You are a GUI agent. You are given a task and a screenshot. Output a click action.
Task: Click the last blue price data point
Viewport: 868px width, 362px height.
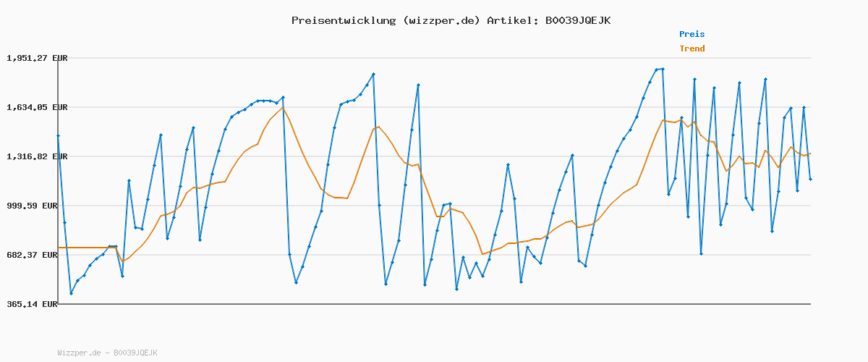(810, 179)
